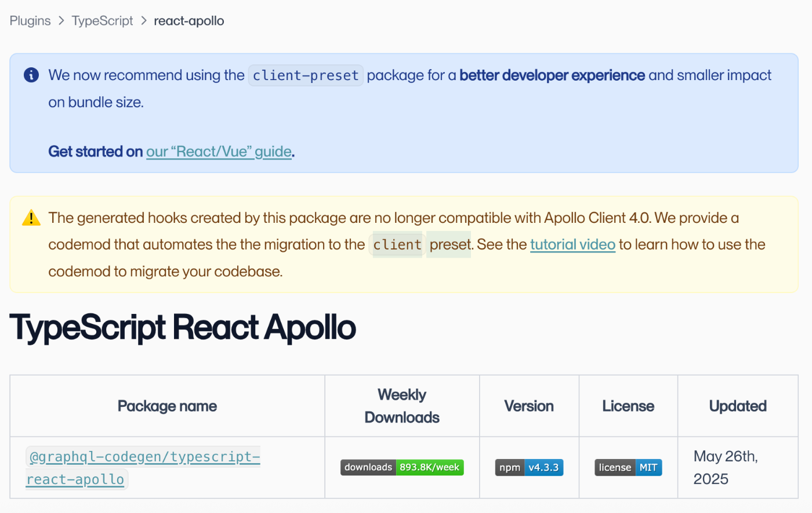Screen dimensions: 812x513
Task: Click the client-preset code label in info box
Action: (x=306, y=75)
